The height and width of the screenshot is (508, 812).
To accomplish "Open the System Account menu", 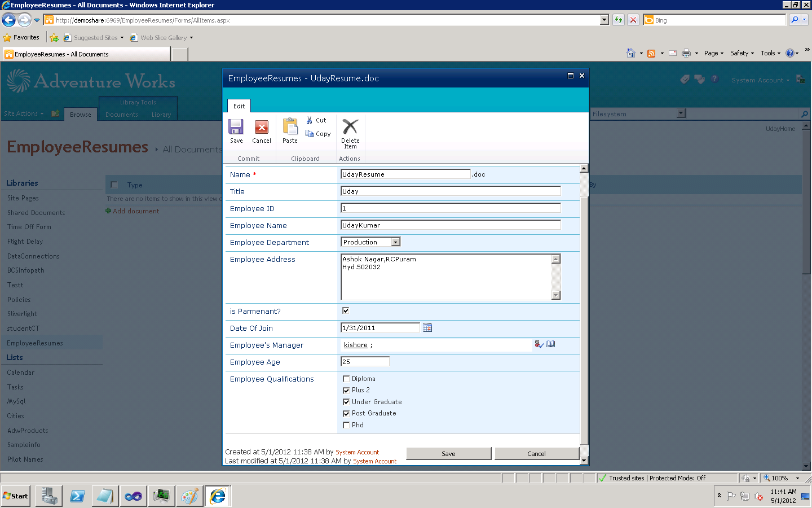I will tap(760, 80).
